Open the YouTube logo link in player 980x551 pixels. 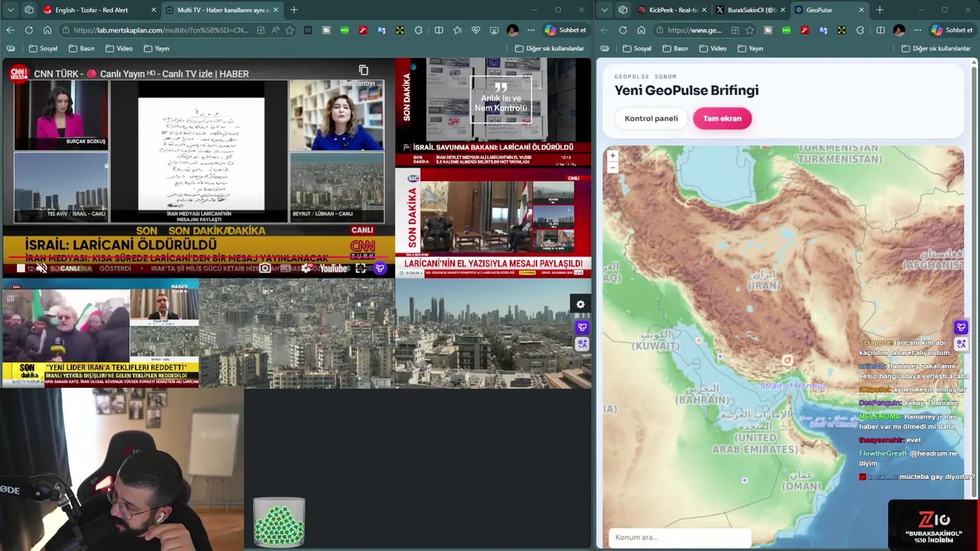tap(334, 268)
